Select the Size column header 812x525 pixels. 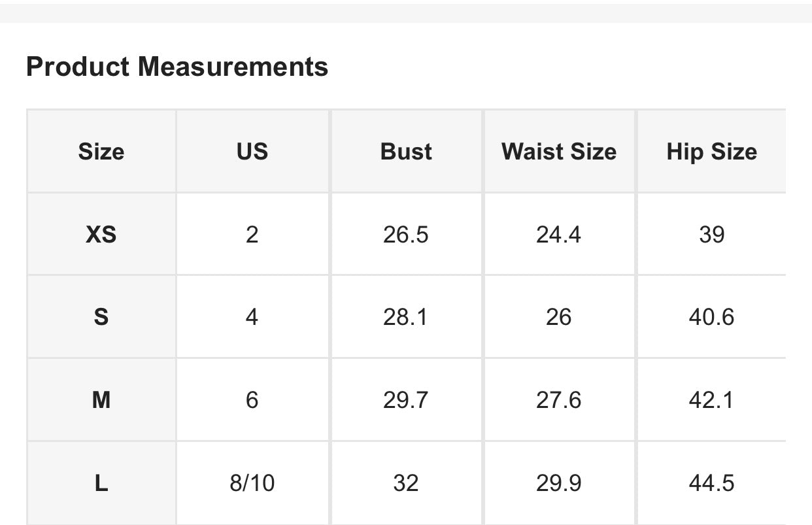click(x=101, y=152)
